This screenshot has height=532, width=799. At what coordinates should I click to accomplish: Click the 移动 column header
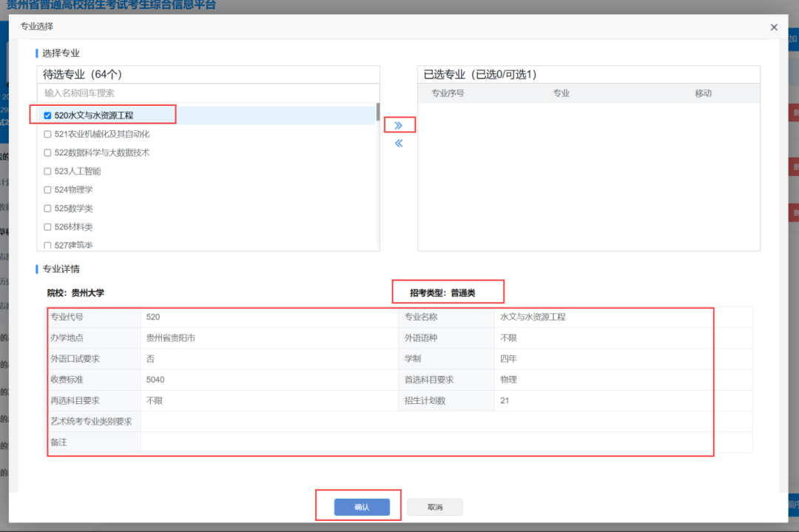coord(703,93)
